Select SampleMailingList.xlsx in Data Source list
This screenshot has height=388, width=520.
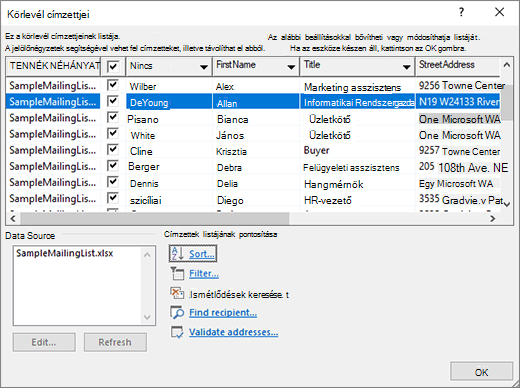tap(65, 253)
